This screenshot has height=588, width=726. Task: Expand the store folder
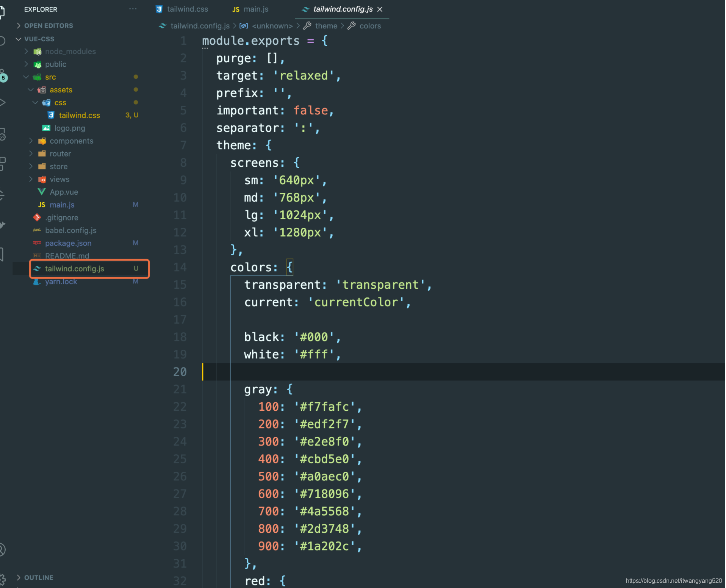[31, 166]
